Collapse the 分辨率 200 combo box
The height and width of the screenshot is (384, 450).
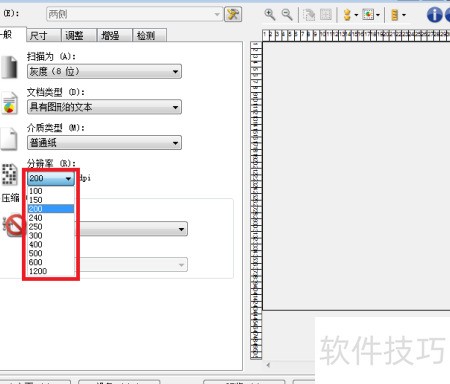(x=51, y=178)
